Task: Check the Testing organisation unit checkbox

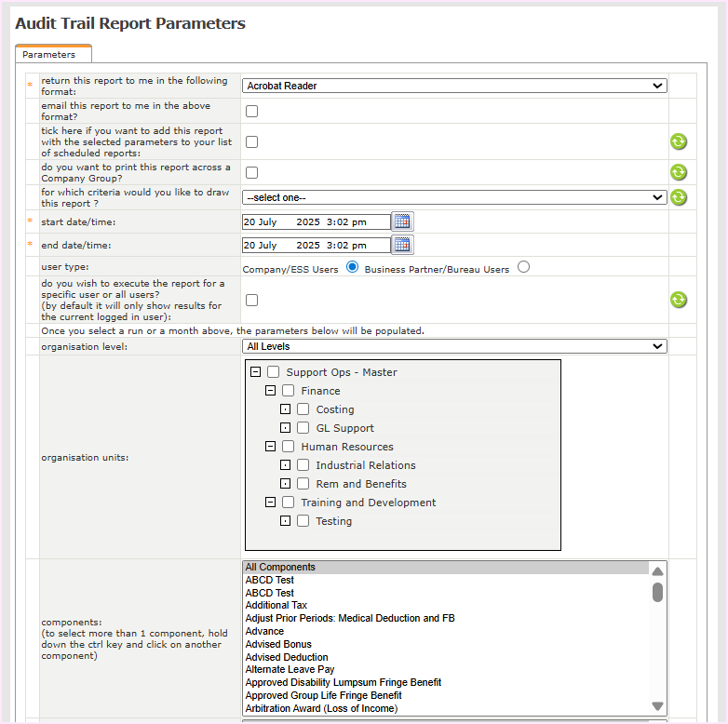Action: coord(303,521)
